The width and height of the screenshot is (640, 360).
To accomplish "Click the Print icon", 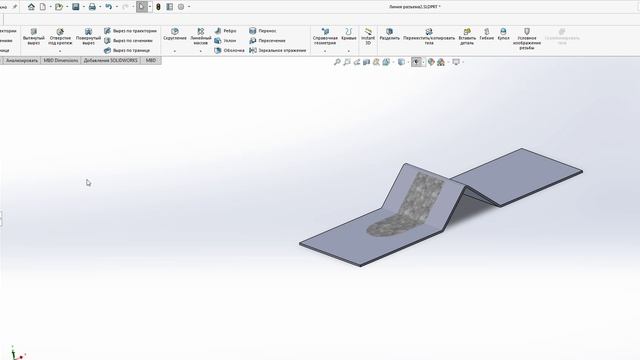I will coord(92,7).
